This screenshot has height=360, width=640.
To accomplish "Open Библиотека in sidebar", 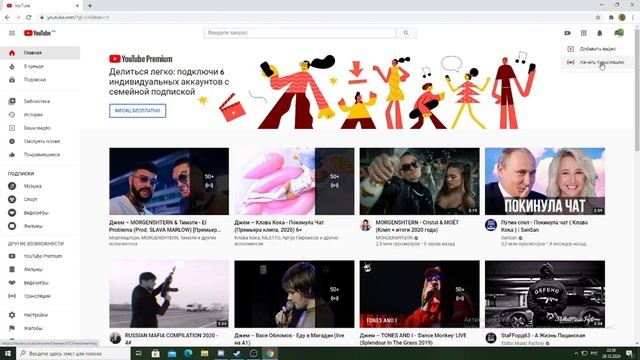I will (x=40, y=101).
